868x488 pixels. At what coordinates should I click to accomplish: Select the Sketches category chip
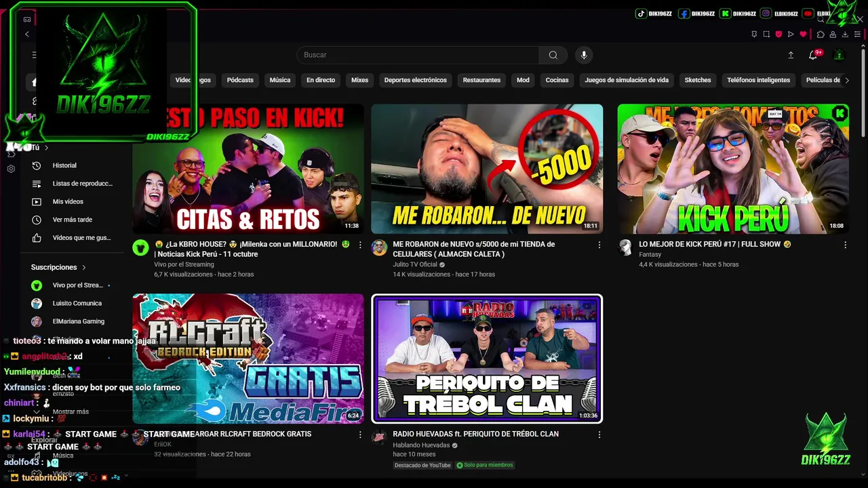point(698,80)
